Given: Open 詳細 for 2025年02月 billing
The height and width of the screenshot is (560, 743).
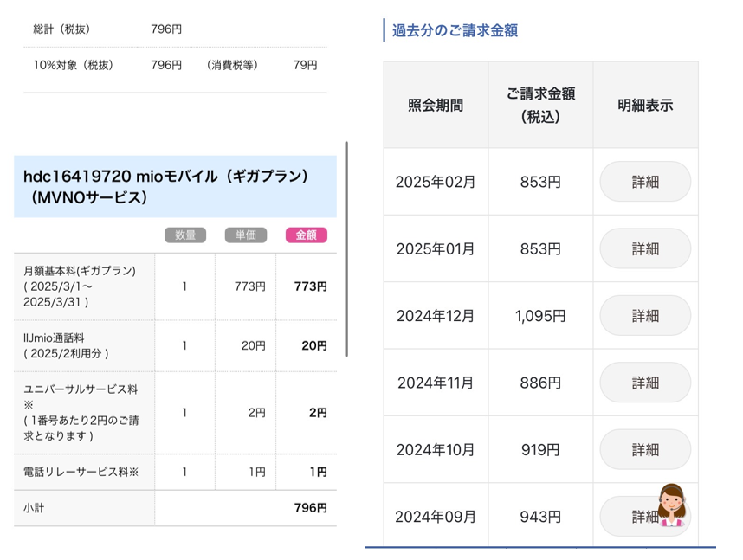Looking at the screenshot, I should [645, 182].
